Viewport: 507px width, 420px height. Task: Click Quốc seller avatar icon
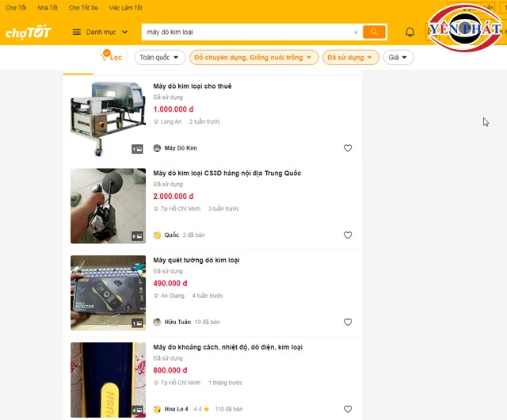point(157,235)
